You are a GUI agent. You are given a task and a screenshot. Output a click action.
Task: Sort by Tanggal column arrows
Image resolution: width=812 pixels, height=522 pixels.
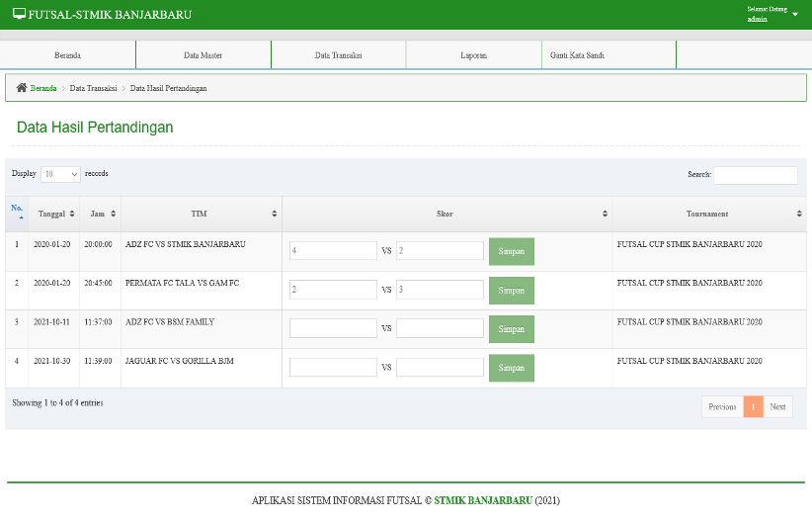coord(72,214)
